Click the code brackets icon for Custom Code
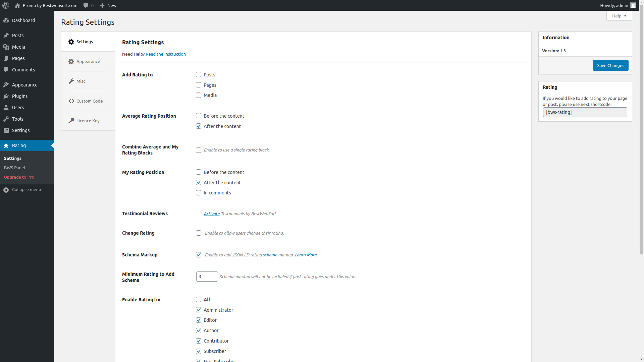This screenshot has height=362, width=644. [x=71, y=101]
